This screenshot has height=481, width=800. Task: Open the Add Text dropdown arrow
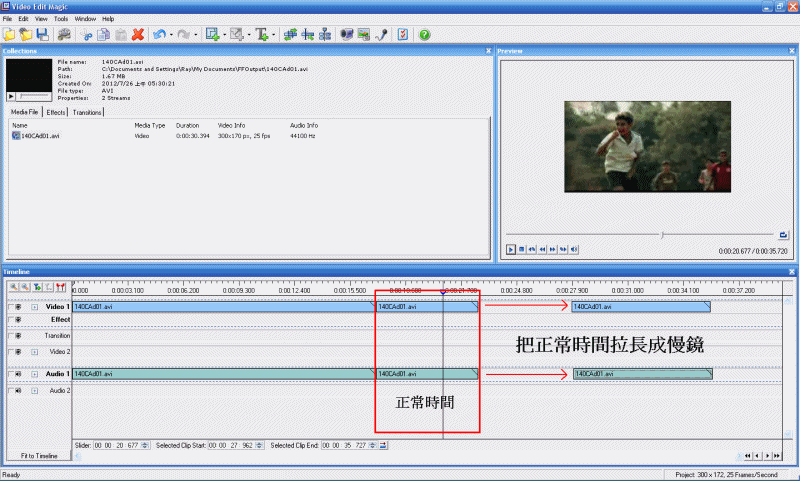(x=273, y=35)
